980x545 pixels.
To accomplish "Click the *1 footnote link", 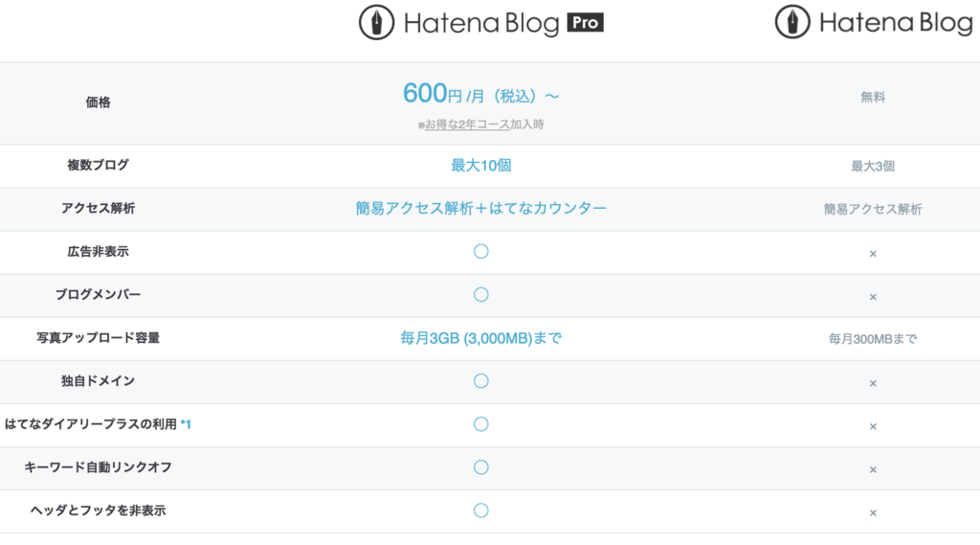I will (186, 423).
